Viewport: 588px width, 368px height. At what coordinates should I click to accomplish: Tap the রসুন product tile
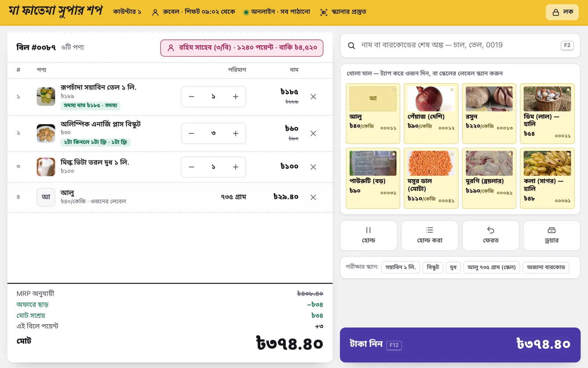point(489,113)
